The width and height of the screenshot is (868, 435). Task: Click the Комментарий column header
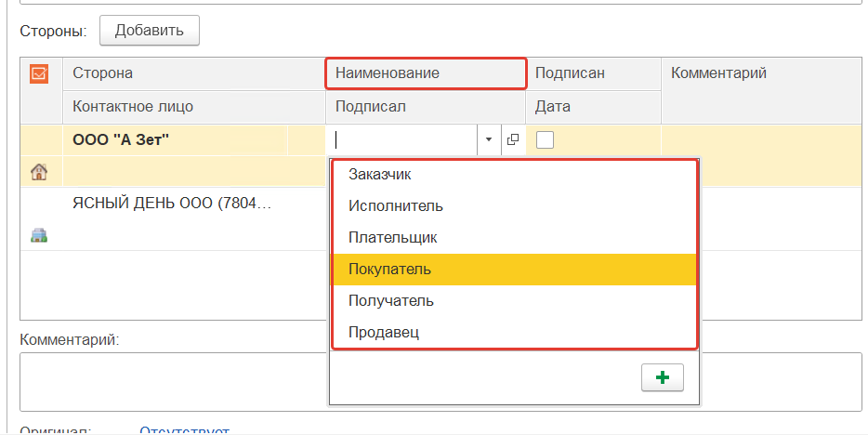click(x=718, y=73)
